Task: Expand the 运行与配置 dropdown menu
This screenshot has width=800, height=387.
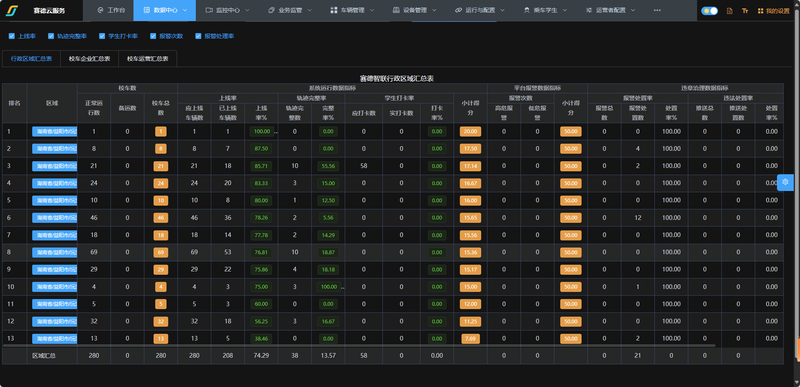Action: pos(480,10)
